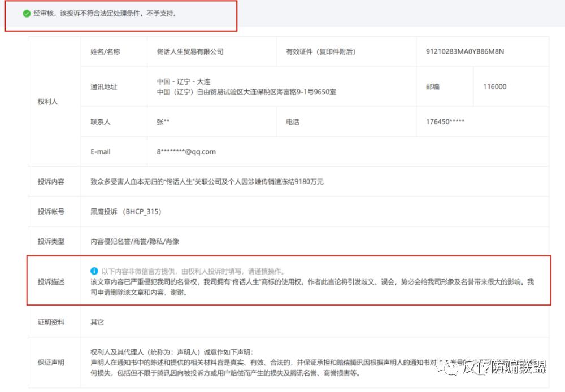
Task: Click the 通讯地址 label
Action: coord(104,87)
